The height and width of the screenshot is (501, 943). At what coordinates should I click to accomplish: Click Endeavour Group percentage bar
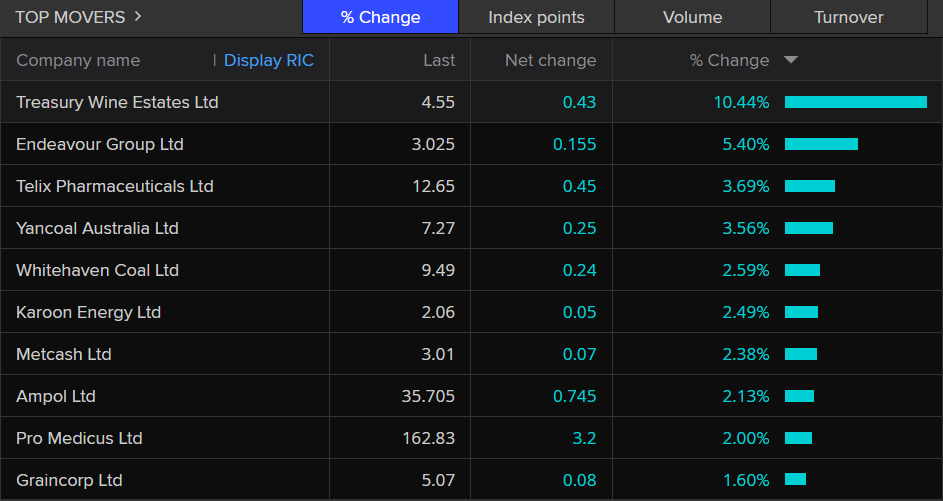click(821, 144)
